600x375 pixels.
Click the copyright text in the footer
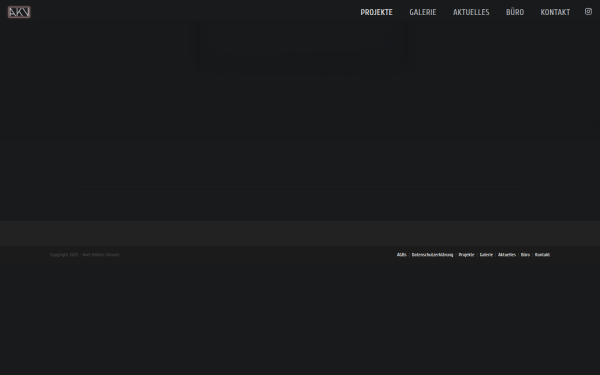pyautogui.click(x=85, y=255)
